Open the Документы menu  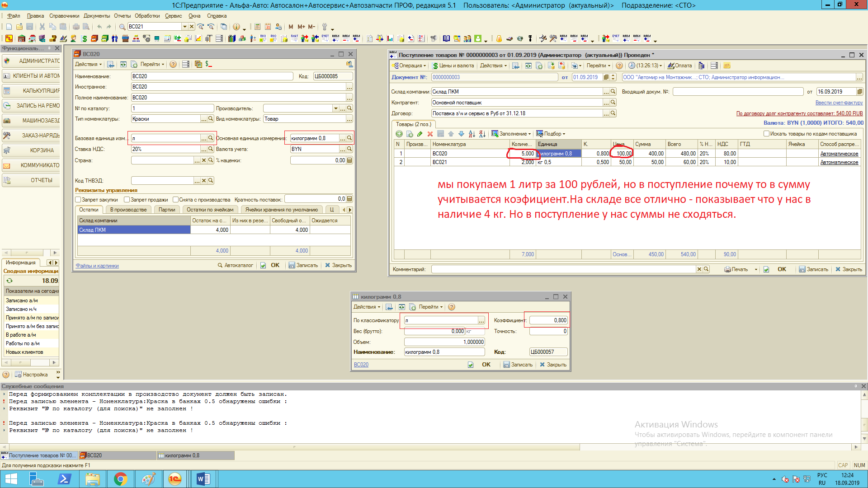coord(97,16)
